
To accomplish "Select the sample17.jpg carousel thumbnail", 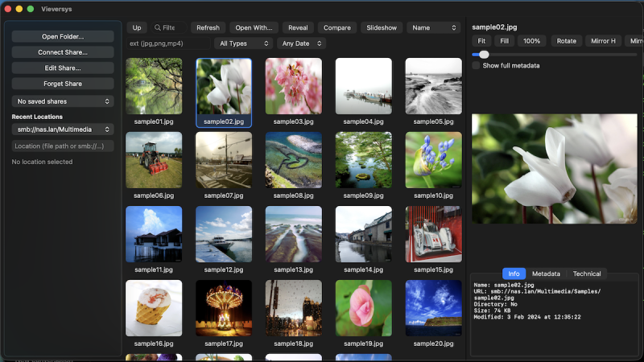I will 224,308.
